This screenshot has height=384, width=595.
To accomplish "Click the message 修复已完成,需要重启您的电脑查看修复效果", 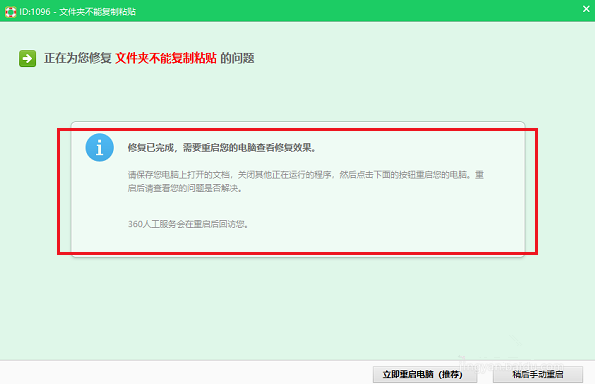I will 222,148.
